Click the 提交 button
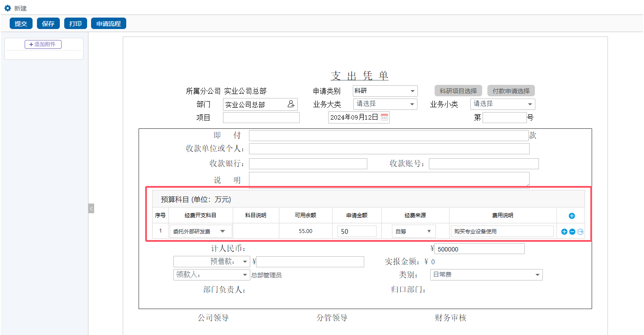Image resolution: width=644 pixels, height=335 pixels. (21, 24)
